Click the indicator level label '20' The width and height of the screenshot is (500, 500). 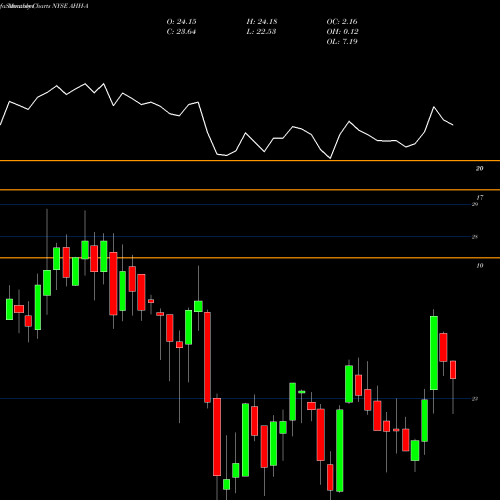point(479,169)
